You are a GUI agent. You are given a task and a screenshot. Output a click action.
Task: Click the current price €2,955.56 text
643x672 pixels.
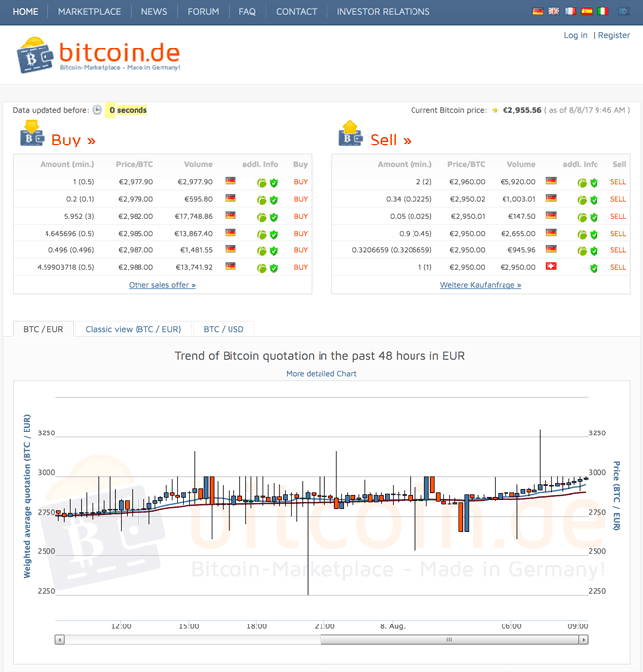tap(521, 110)
